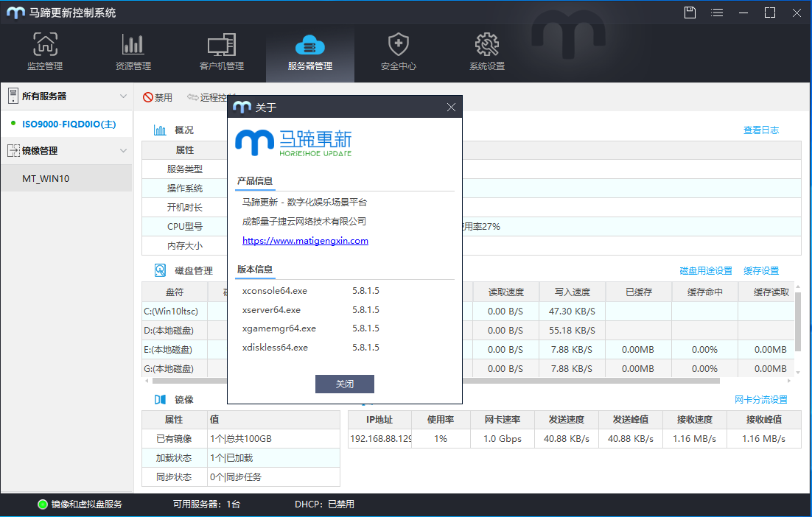Open the 客户机管理 client section
Image resolution: width=812 pixels, height=517 pixels.
click(x=222, y=52)
